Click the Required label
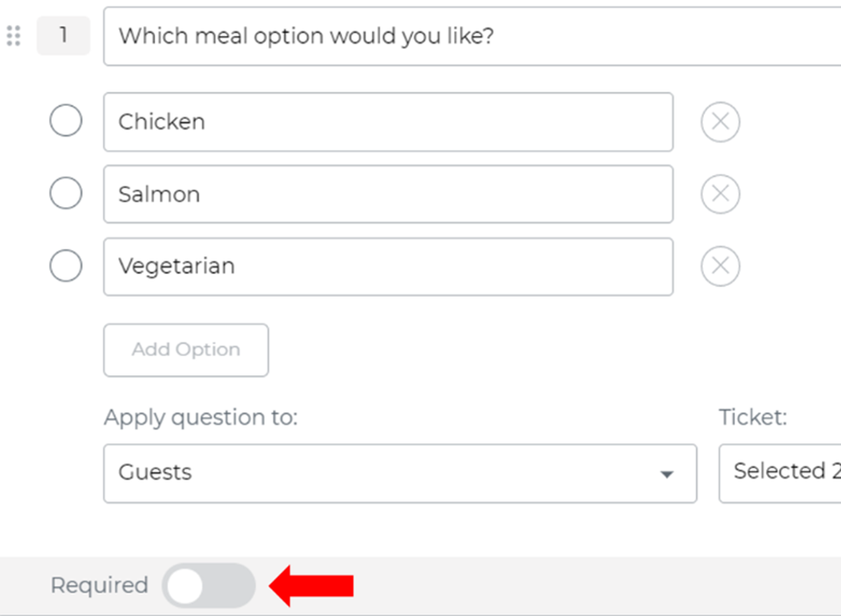Screen dimensions: 841x616 click(97, 585)
